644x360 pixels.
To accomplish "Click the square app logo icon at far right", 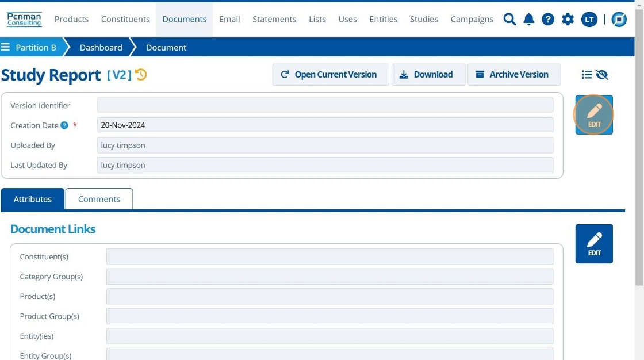I will [619, 20].
